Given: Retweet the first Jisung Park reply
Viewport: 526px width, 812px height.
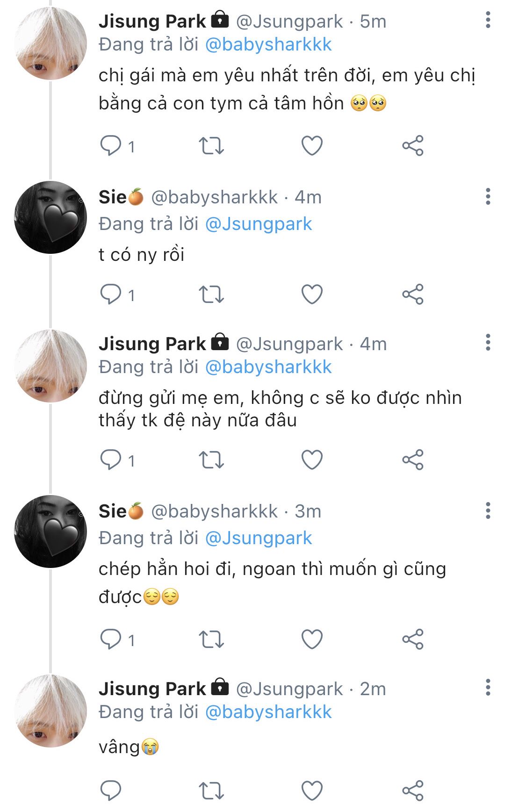Looking at the screenshot, I should (x=211, y=146).
